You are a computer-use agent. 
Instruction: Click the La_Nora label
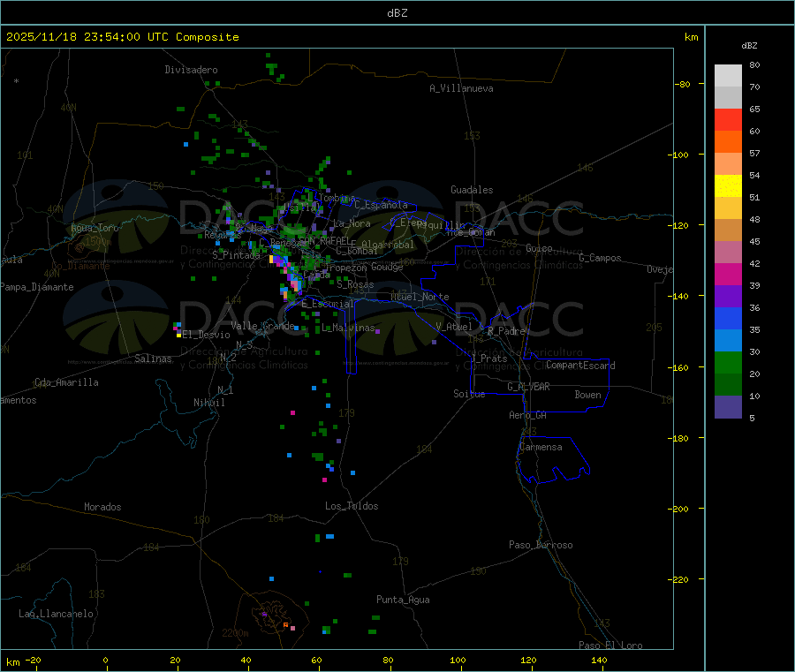point(352,223)
